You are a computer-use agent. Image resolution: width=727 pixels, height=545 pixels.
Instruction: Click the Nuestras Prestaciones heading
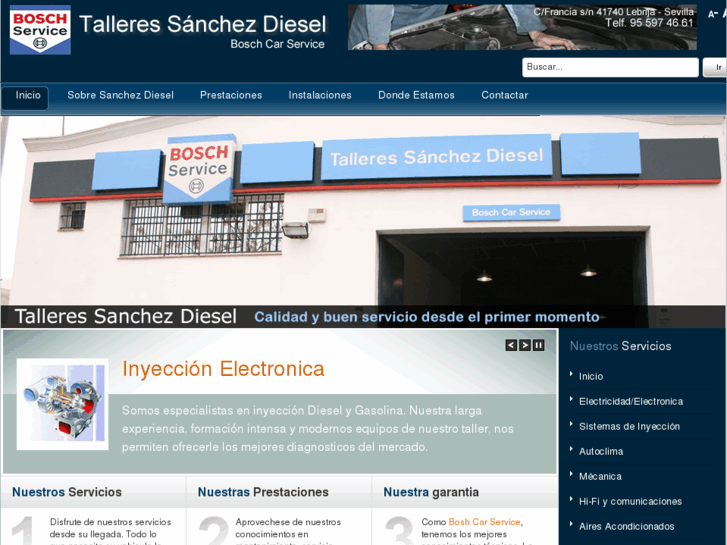pyautogui.click(x=263, y=492)
